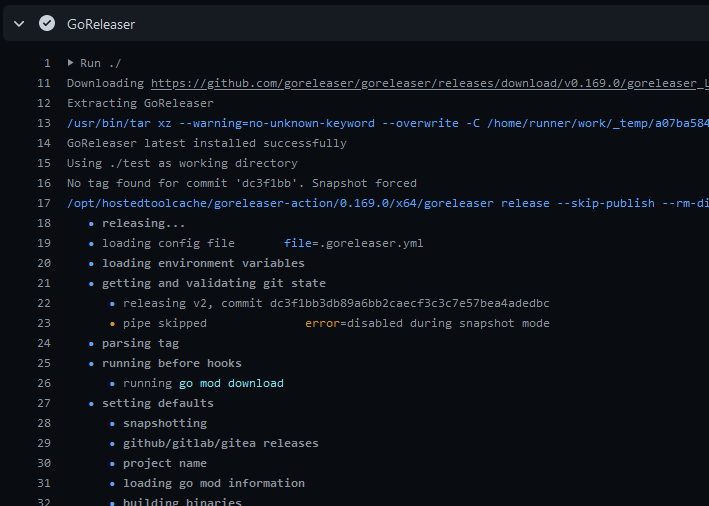The image size is (709, 506).
Task: Click line number 23
Action: pyautogui.click(x=44, y=323)
